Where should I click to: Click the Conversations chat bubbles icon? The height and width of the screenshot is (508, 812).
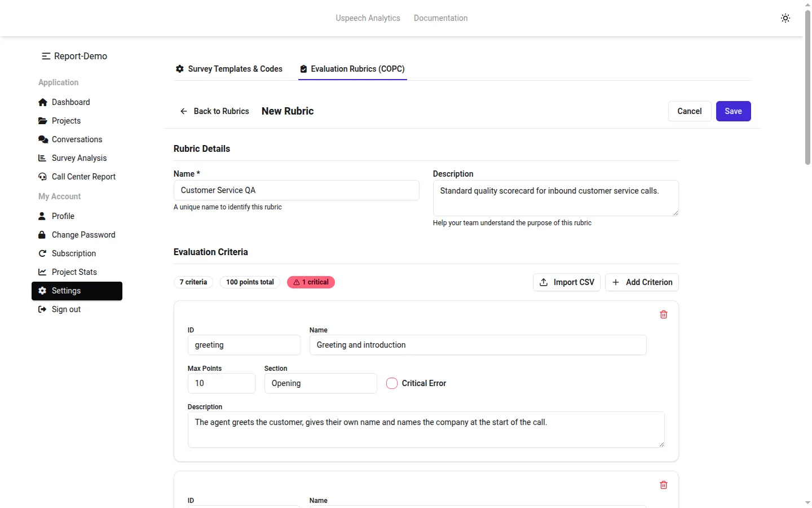pos(43,139)
